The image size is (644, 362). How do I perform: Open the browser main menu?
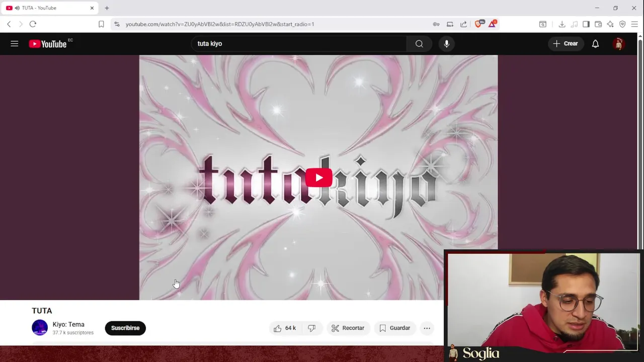(x=634, y=24)
